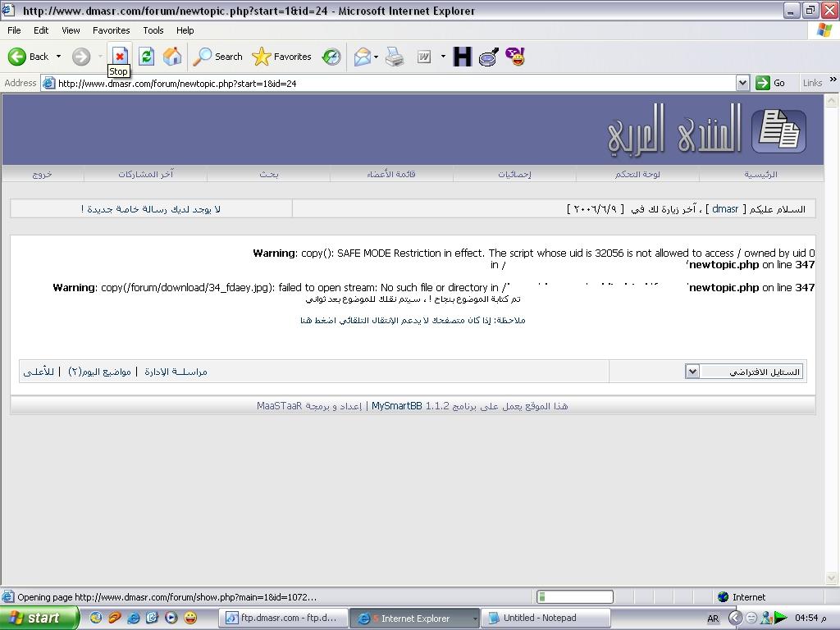Print the page with the printer icon
This screenshot has width=840, height=630.
(395, 57)
